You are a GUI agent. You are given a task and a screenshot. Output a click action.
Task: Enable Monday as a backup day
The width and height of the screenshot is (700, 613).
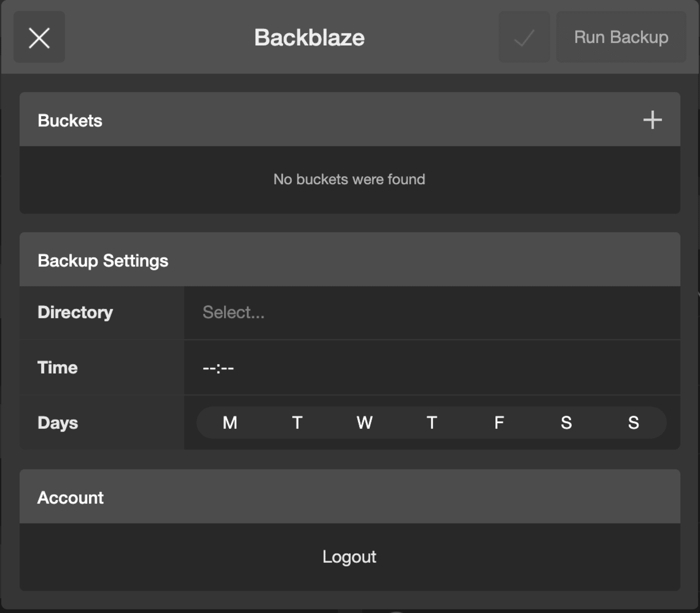229,422
